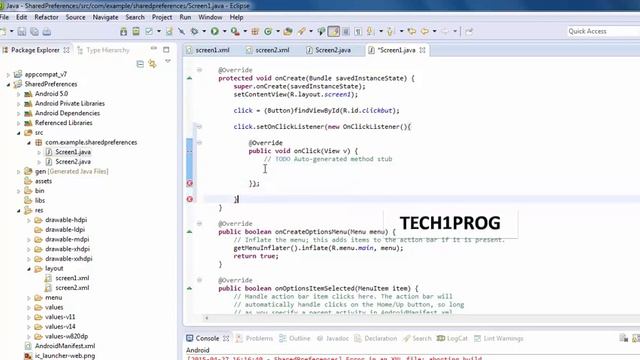Click the New Java Package icon
The width and height of the screenshot is (640, 360).
pyautogui.click(x=255, y=31)
